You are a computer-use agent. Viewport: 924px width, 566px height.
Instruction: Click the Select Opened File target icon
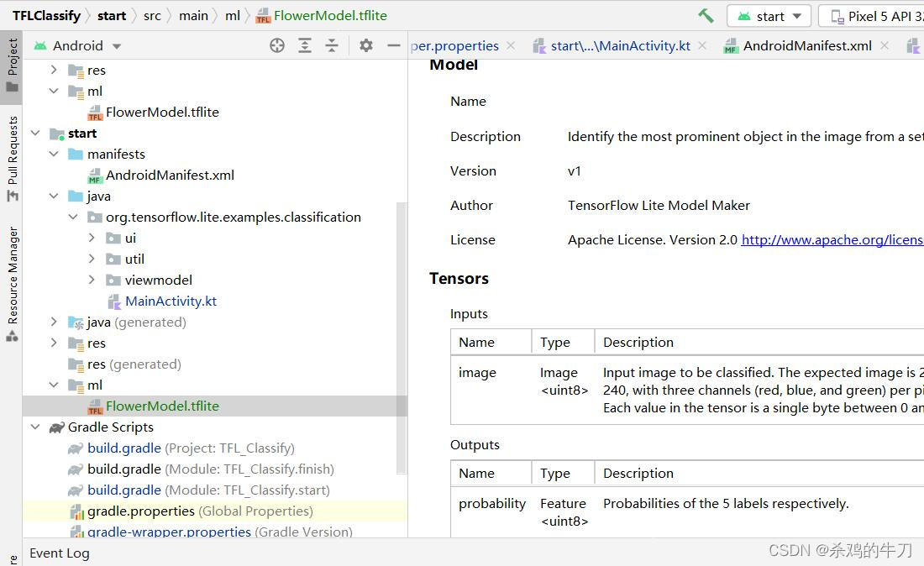pos(277,45)
